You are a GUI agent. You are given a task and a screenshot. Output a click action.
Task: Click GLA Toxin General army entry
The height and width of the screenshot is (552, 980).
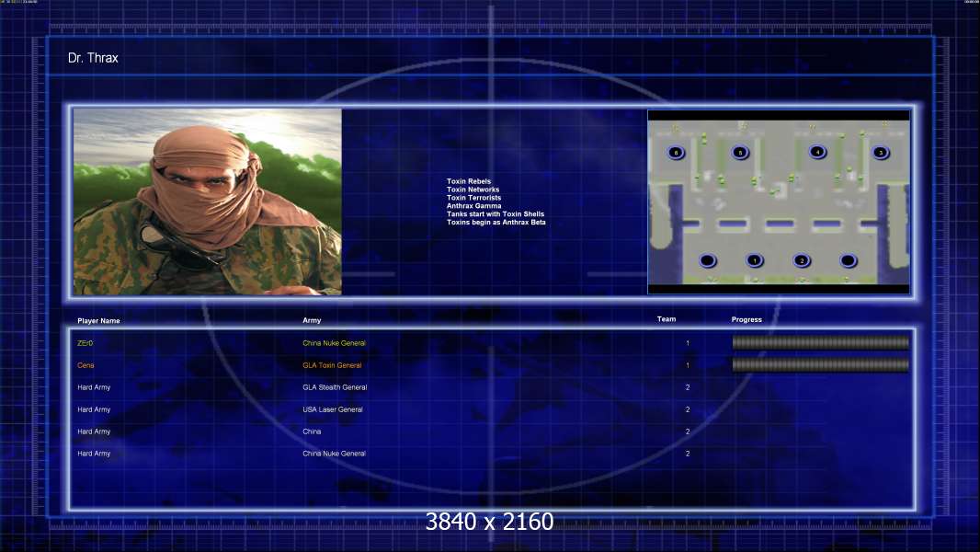[332, 365]
